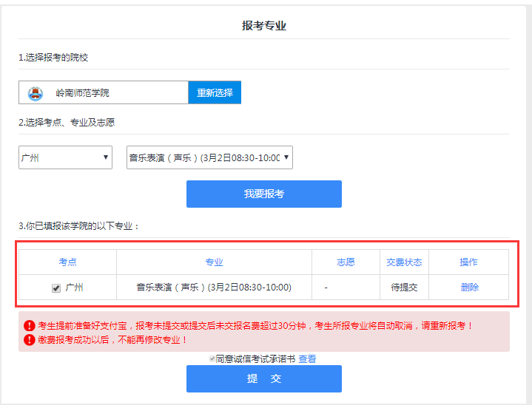
Task: Select the 专业 column header
Action: coord(214,262)
